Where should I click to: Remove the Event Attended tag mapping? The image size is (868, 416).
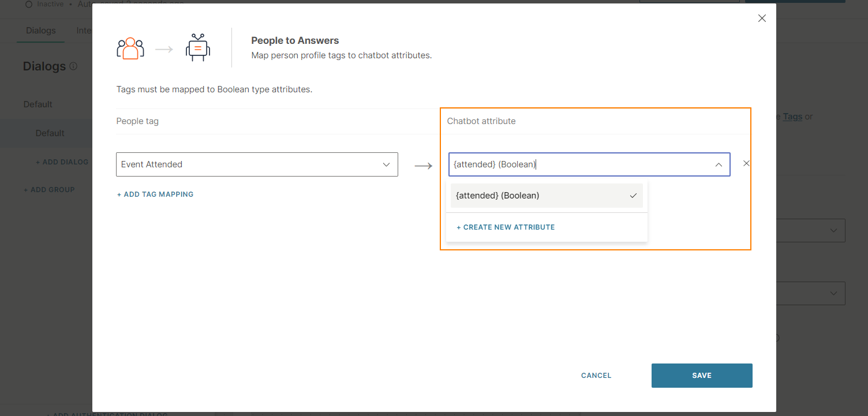746,163
